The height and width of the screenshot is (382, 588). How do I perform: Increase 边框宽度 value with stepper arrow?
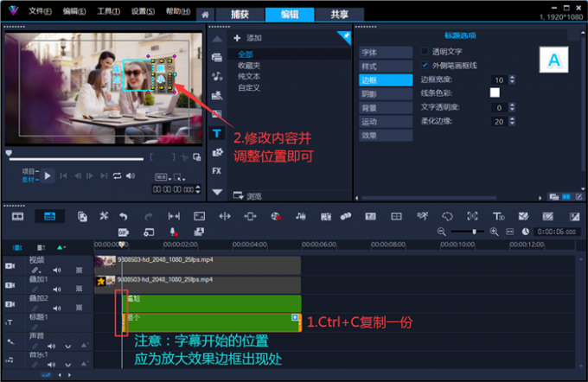point(512,77)
